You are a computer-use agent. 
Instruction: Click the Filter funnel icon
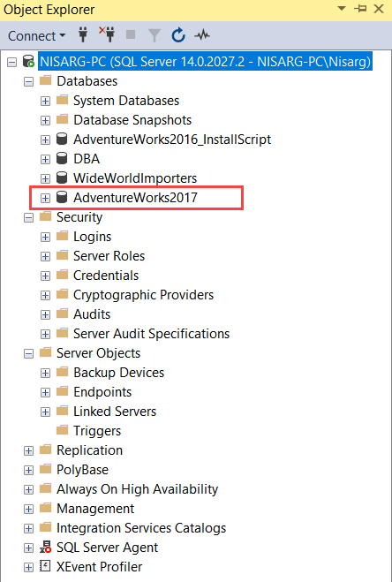coord(154,35)
